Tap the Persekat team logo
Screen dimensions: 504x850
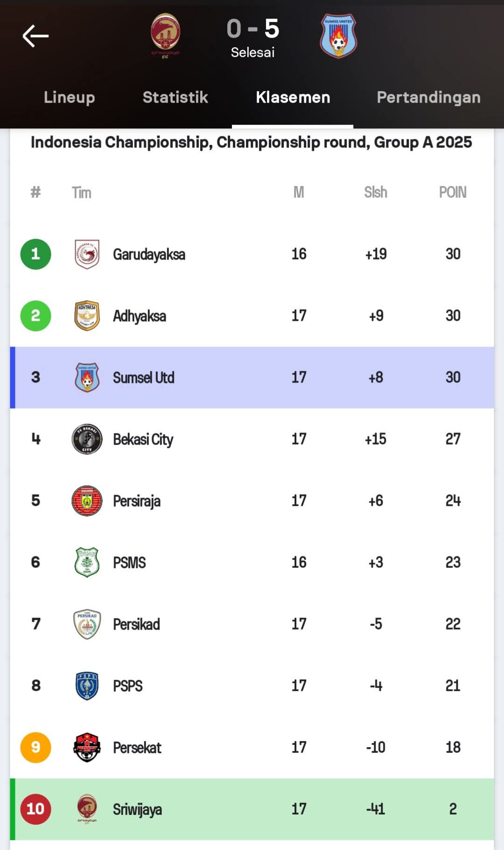(87, 747)
